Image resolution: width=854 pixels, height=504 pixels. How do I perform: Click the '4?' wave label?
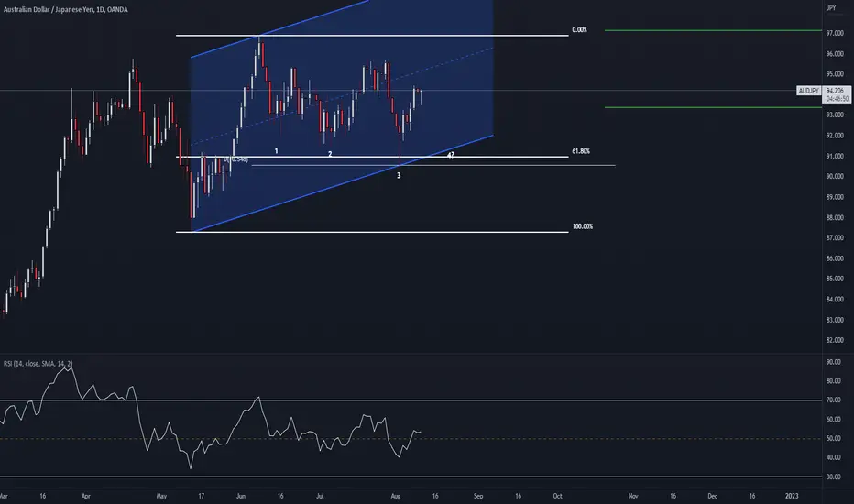451,155
